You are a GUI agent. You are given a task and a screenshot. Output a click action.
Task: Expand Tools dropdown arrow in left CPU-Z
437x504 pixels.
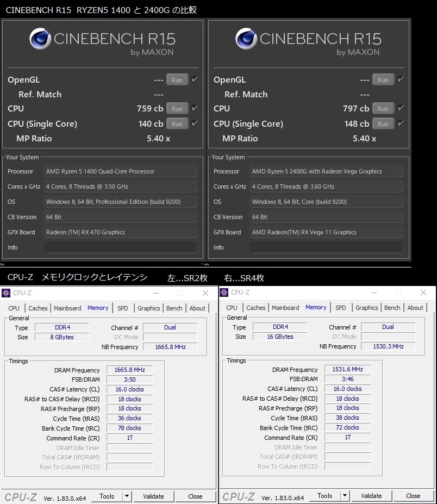[x=127, y=496]
